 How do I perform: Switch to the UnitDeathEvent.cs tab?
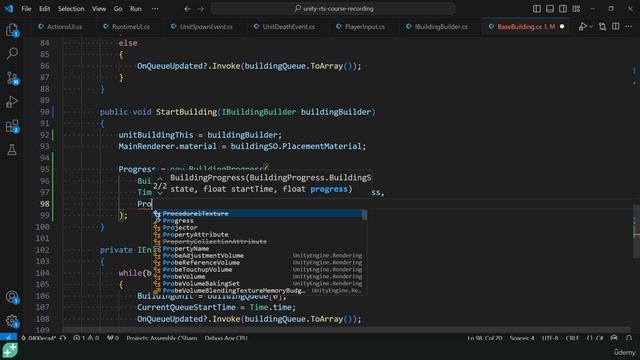point(285,27)
